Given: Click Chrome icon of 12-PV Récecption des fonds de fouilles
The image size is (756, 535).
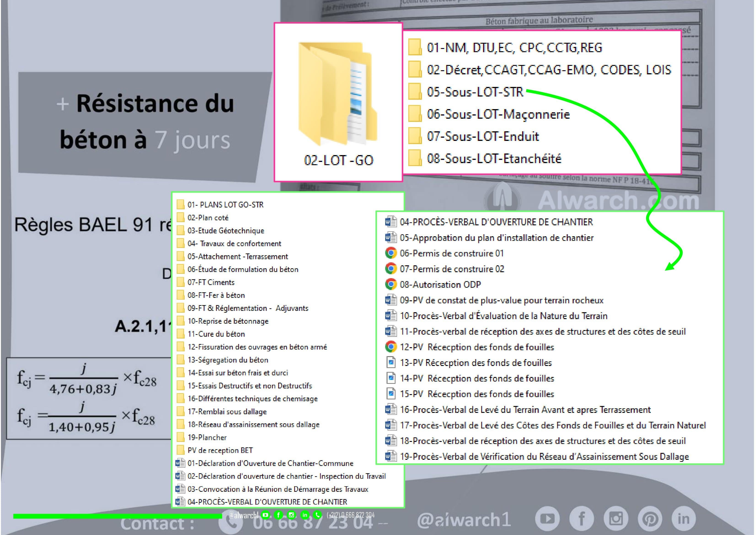Looking at the screenshot, I should pos(391,347).
